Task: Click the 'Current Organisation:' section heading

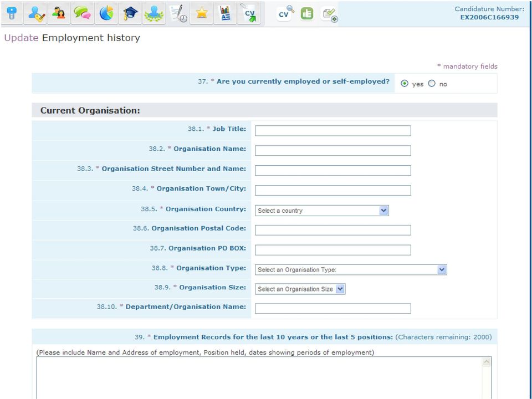Action: (90, 111)
